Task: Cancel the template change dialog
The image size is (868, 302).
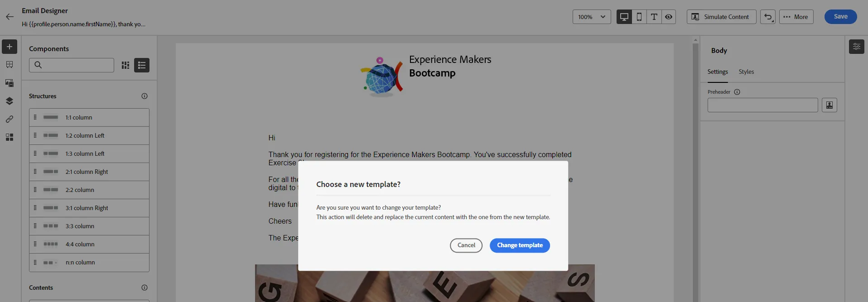Action: click(466, 245)
